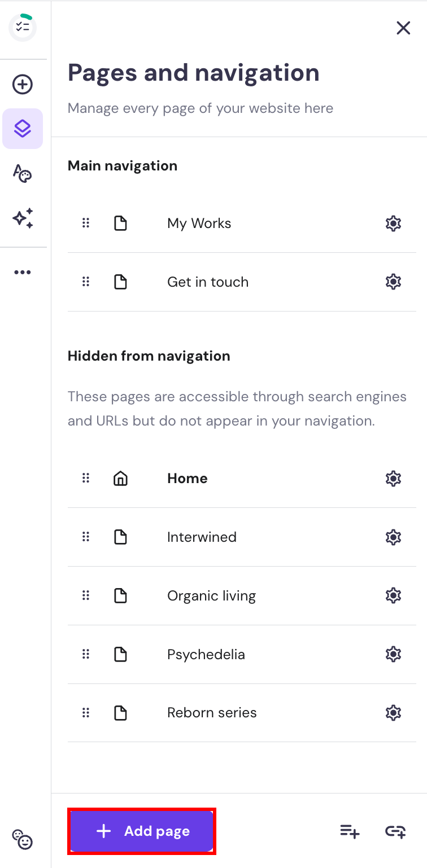Open settings for the Home page
The image size is (427, 868).
[x=393, y=478]
